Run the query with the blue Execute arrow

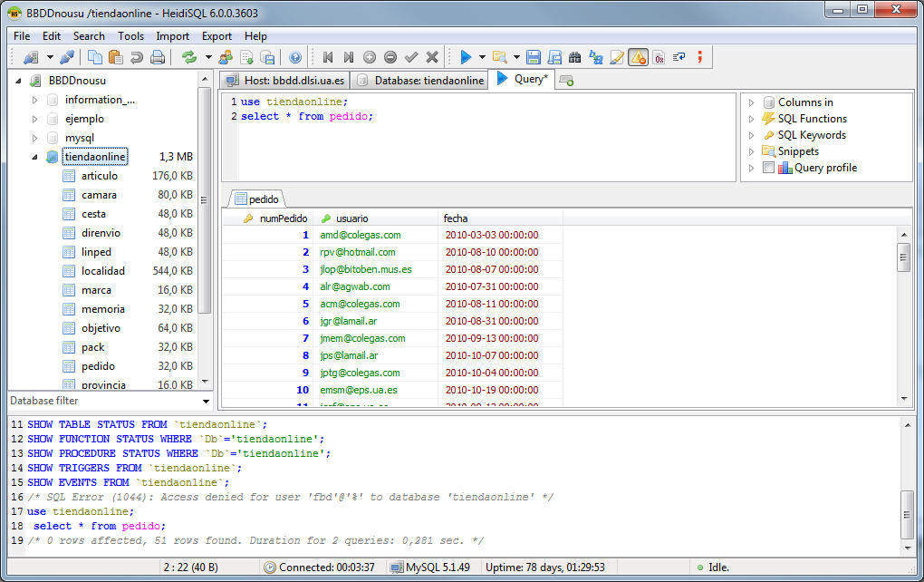point(466,57)
